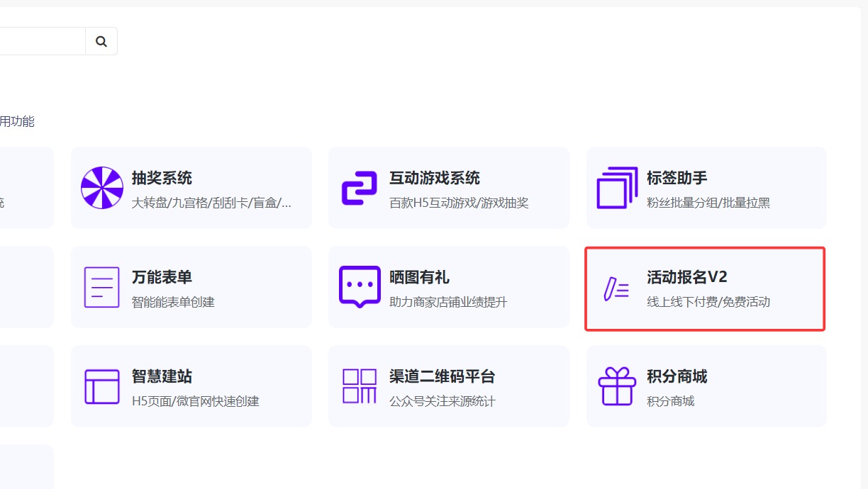Click the gift box icon for 积分商城
The image size is (868, 489).
617,386
